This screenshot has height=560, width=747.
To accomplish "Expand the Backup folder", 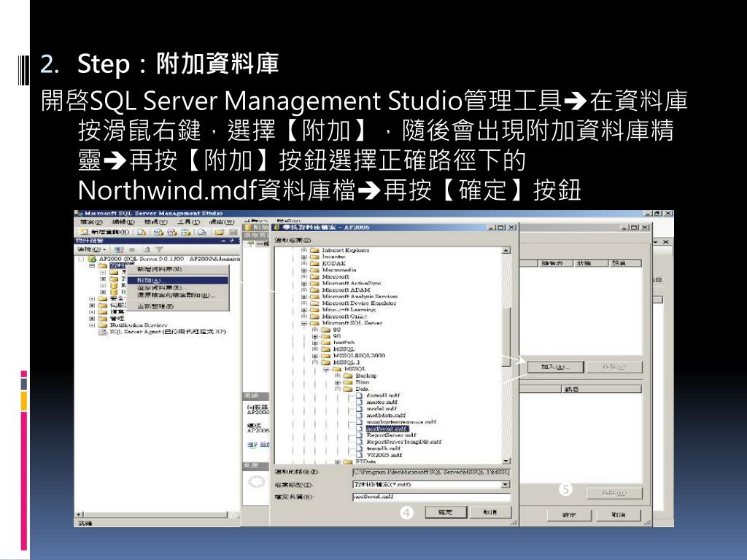I will 337,376.
